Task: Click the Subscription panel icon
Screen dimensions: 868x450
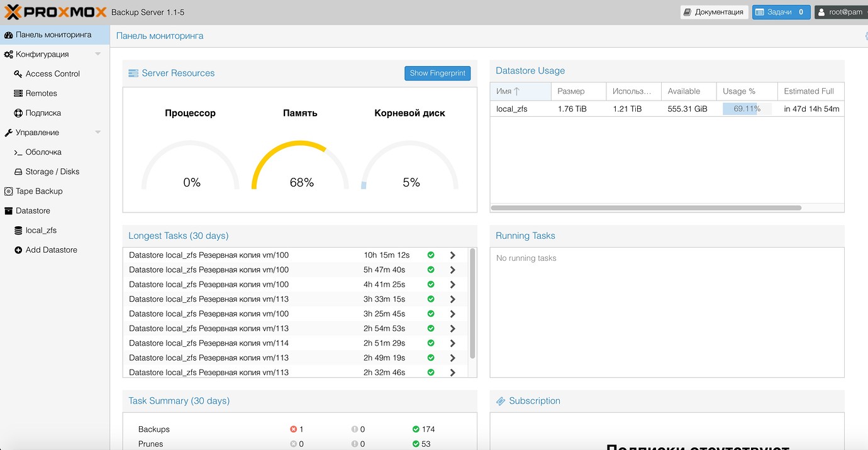Action: coord(500,400)
